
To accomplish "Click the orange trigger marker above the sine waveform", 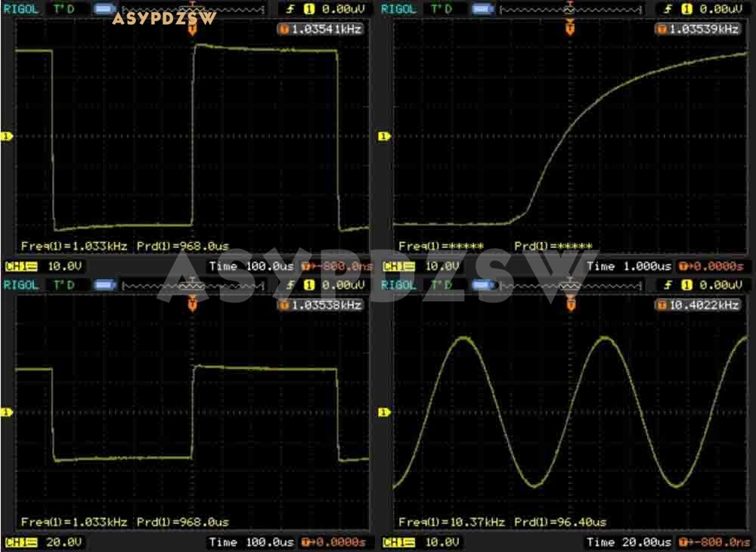I will point(570,305).
